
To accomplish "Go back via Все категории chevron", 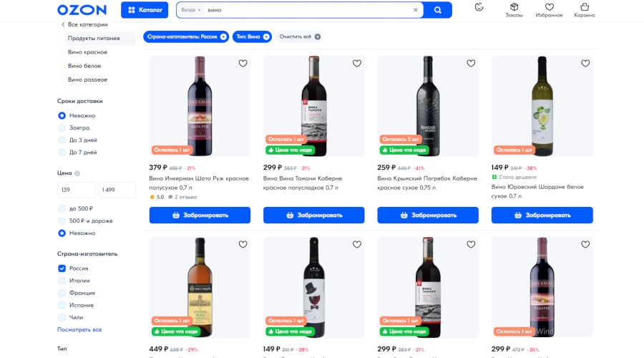I will [x=62, y=24].
